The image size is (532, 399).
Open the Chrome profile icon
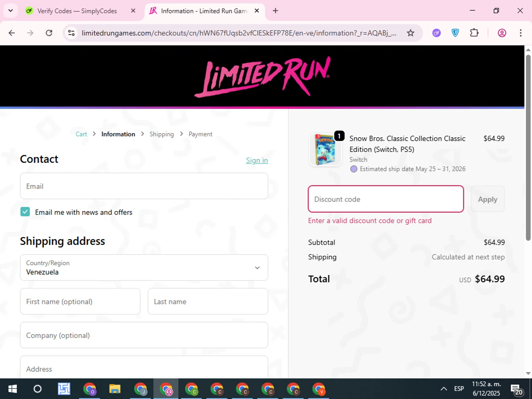click(x=502, y=33)
